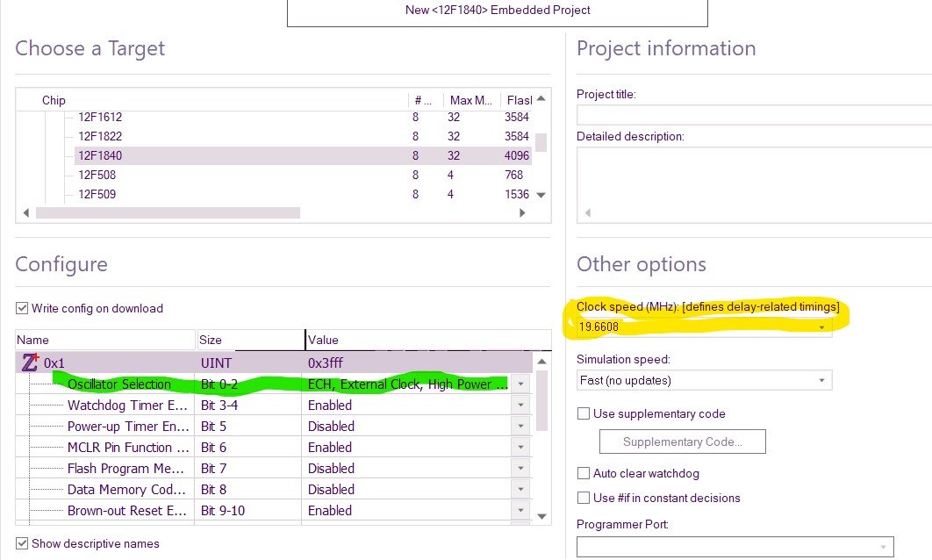Toggle Write config on download
932x560 pixels.
click(x=21, y=308)
